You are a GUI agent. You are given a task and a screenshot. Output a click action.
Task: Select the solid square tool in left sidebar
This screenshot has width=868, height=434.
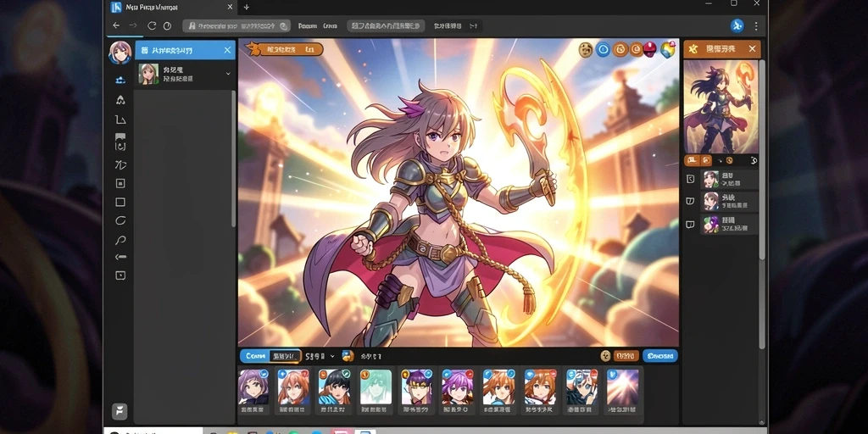120,183
